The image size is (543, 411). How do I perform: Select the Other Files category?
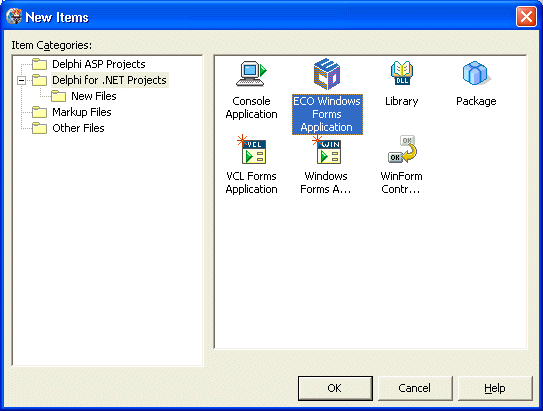click(78, 128)
